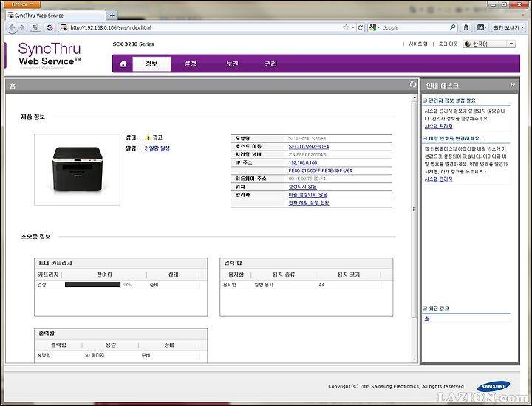532x406 pixels.
Task: Reload the page with refresh button
Action: point(361,27)
